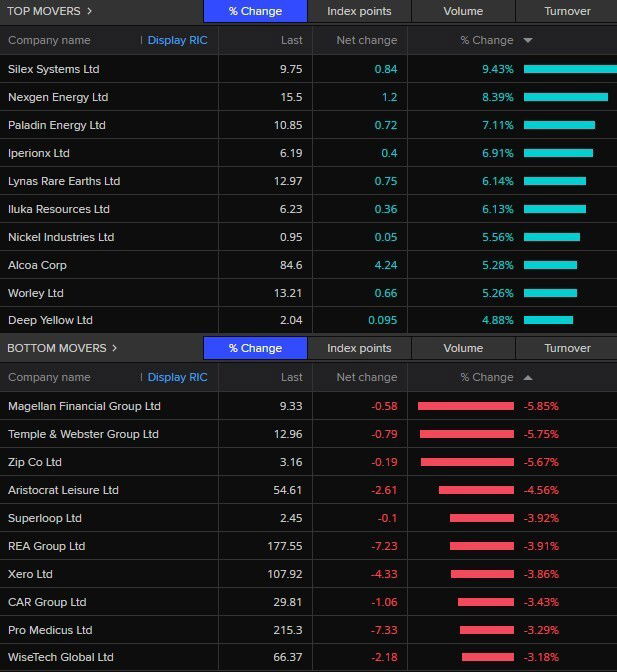Select Index points tab in Bottom Movers
This screenshot has width=617, height=672.
(x=359, y=348)
